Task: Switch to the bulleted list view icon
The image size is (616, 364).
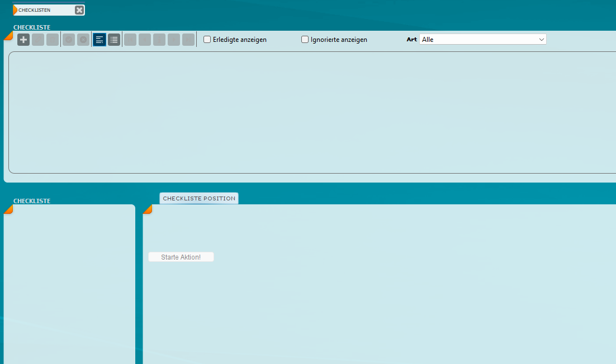Action: click(x=114, y=40)
